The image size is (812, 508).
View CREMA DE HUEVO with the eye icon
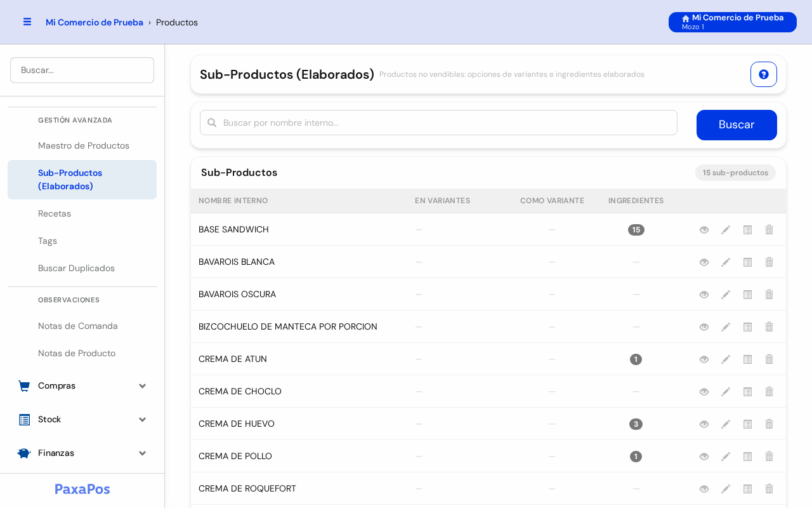click(704, 424)
